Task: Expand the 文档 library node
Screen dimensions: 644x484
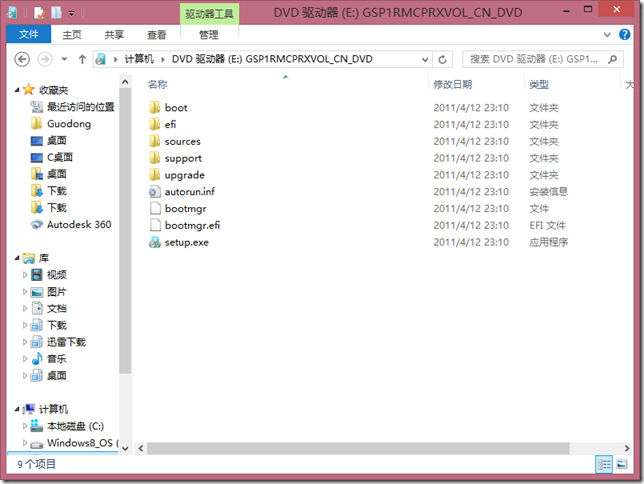Action: point(25,309)
